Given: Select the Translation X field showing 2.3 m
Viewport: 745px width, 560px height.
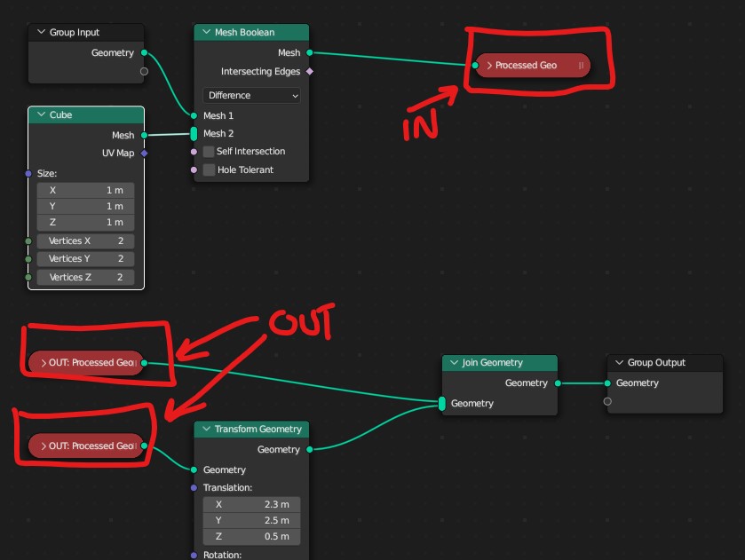Looking at the screenshot, I should (x=251, y=504).
